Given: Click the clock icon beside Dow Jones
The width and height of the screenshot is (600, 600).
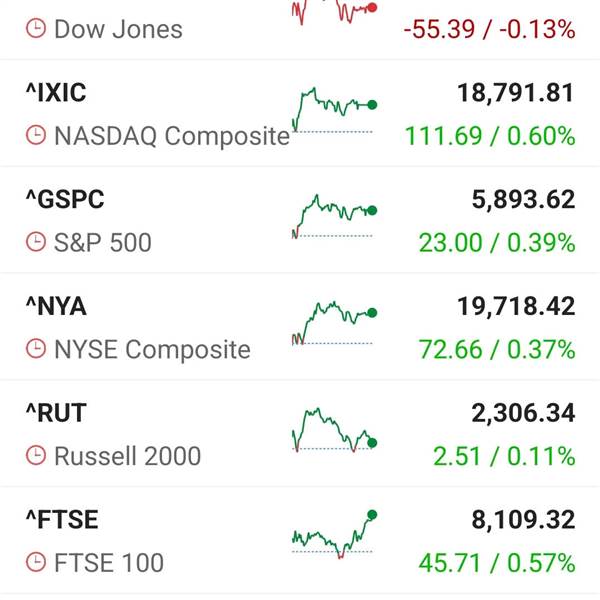Looking at the screenshot, I should point(36,29).
